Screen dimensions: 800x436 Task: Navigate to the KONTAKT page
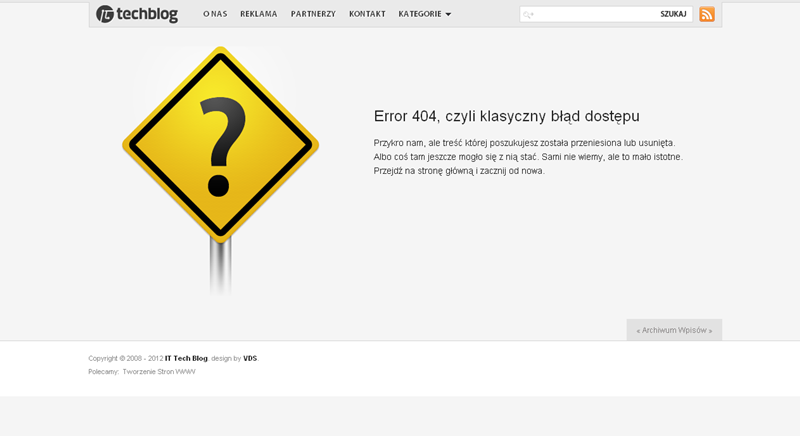(x=367, y=14)
